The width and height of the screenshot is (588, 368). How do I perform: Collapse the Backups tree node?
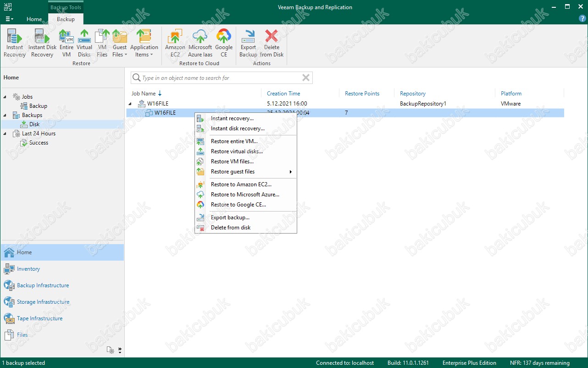point(6,115)
